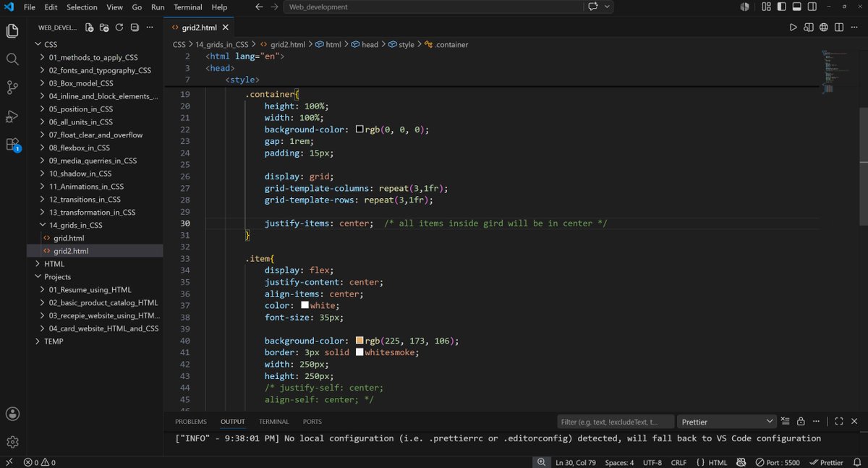The width and height of the screenshot is (868, 468).
Task: Switch to the PROBLEMS panel tab
Action: [191, 422]
